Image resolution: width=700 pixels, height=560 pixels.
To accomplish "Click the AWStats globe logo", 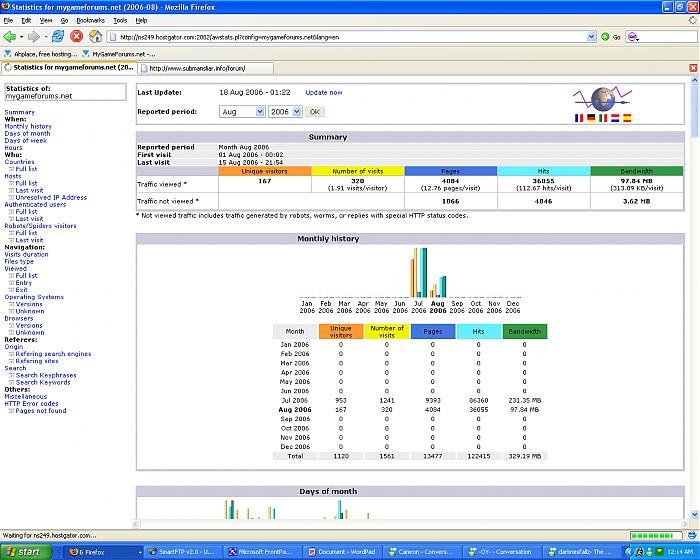I will pyautogui.click(x=603, y=99).
